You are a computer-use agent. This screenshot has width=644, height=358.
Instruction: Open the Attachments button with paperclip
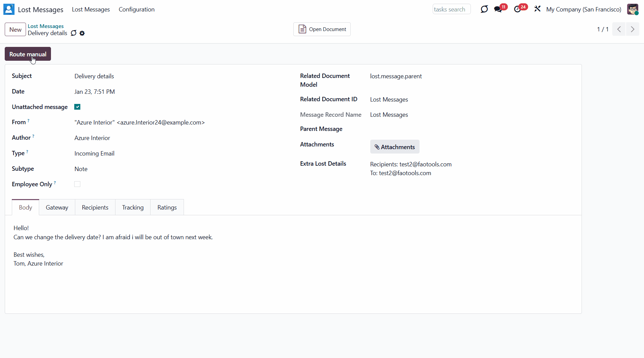[x=395, y=147]
